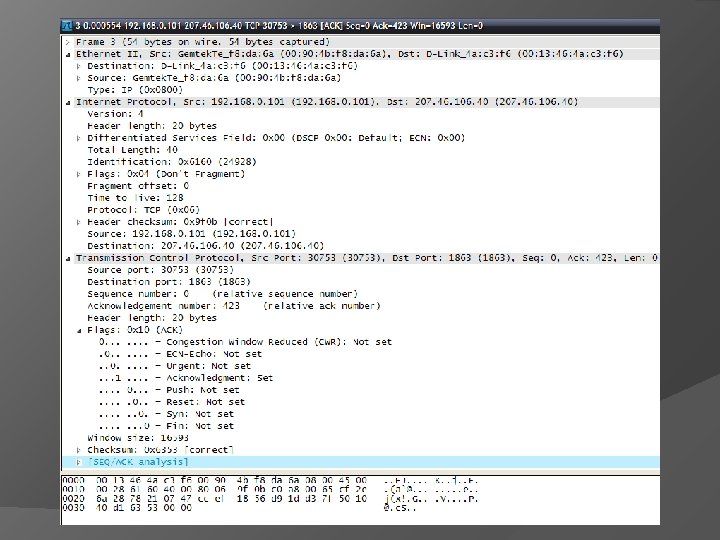
Task: Click the packet window title bar text
Action: 279,26
